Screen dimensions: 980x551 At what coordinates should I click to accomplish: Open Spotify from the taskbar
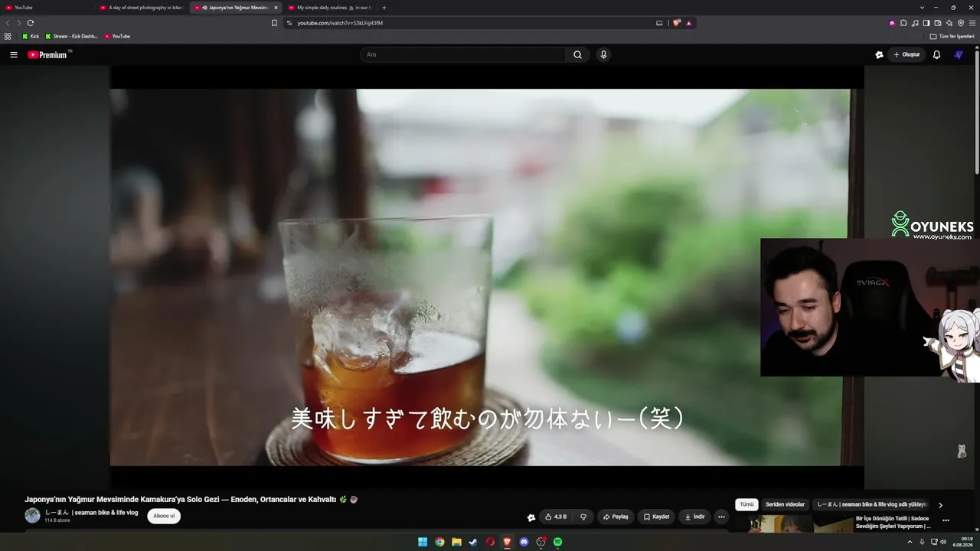[557, 542]
